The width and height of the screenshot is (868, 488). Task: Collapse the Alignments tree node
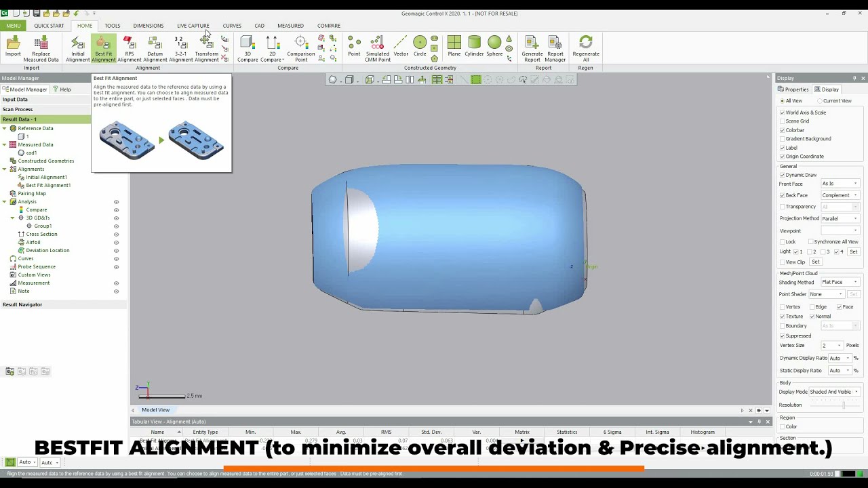(x=5, y=169)
